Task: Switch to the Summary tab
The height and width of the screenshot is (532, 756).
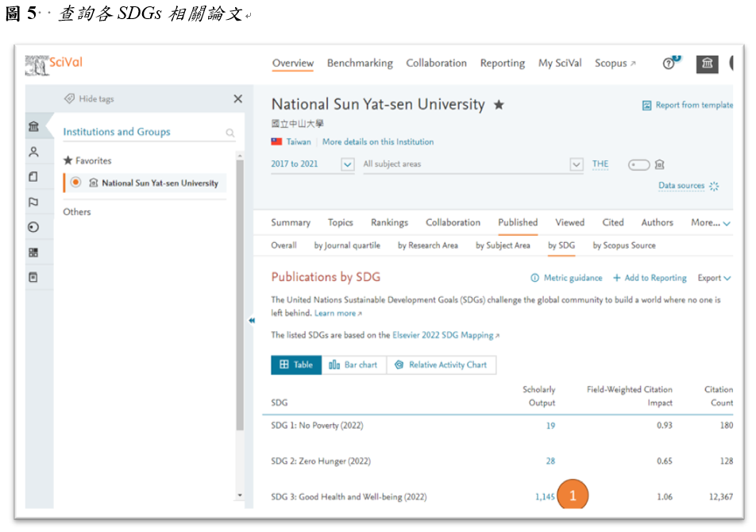Action: (x=291, y=222)
